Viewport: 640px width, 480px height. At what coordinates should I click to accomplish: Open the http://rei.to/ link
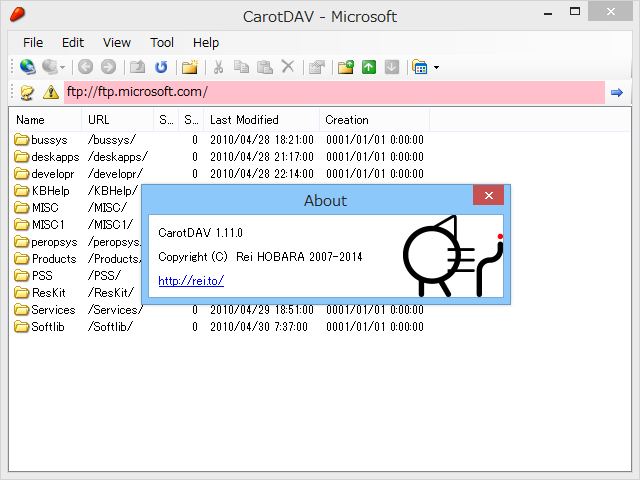pyautogui.click(x=191, y=281)
